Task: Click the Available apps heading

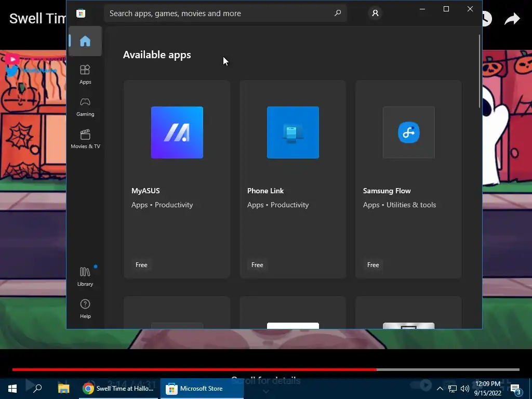Action: click(x=157, y=55)
